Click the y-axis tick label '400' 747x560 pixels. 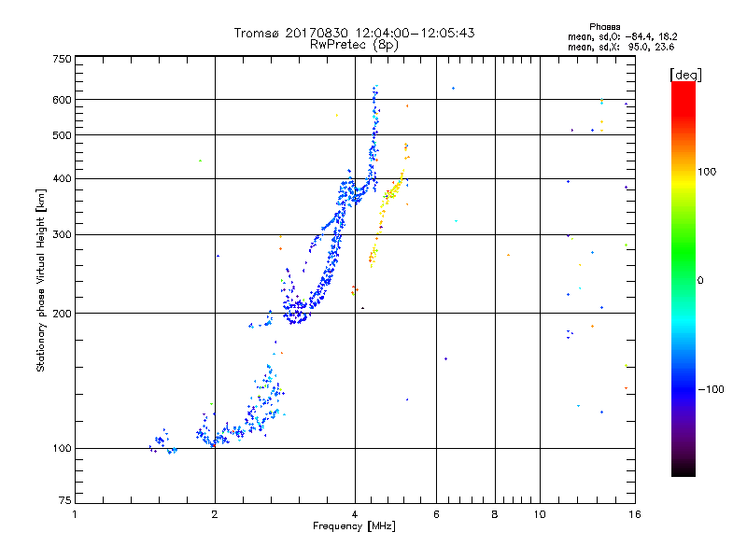coord(62,178)
